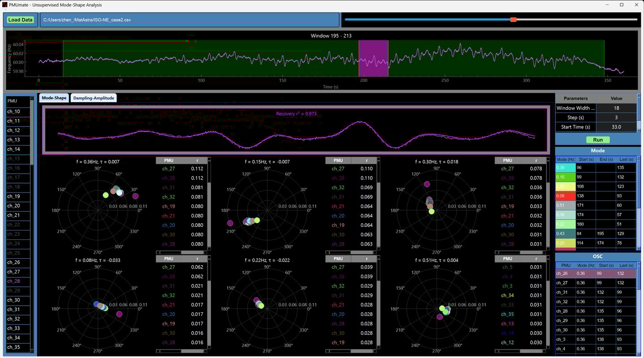Edit the Window Width value 18

(x=617, y=108)
